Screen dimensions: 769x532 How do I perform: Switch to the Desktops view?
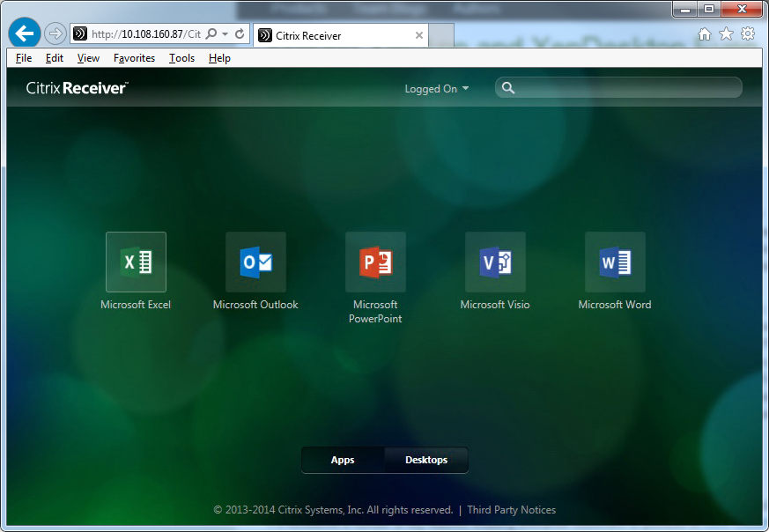tap(426, 460)
